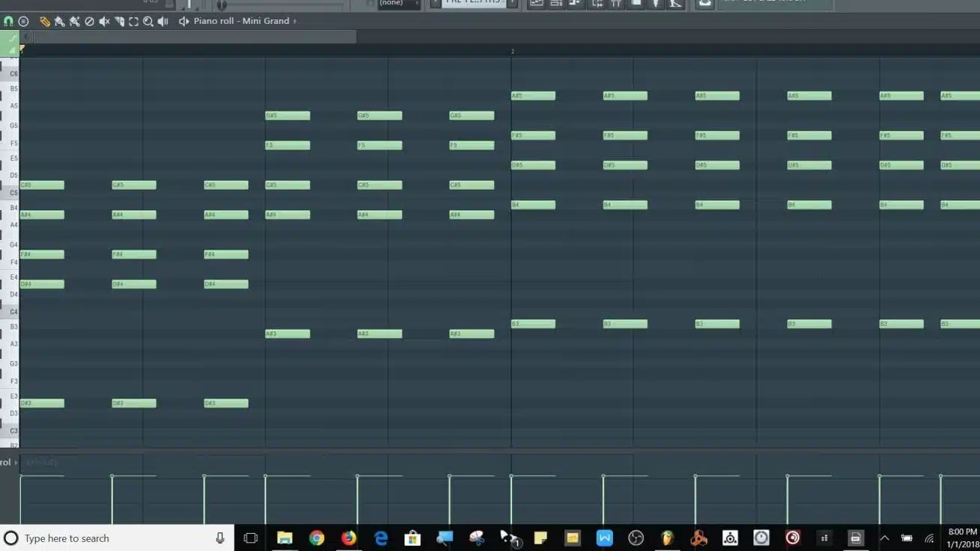Viewport: 980px width, 551px height.
Task: Click the velocity label in control lane
Action: point(41,462)
